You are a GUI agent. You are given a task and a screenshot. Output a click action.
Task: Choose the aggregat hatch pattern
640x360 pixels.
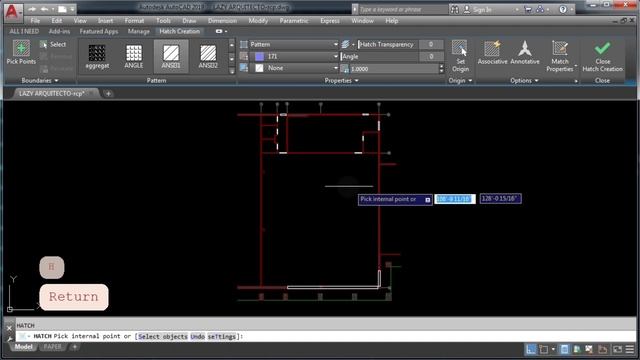pos(97,56)
